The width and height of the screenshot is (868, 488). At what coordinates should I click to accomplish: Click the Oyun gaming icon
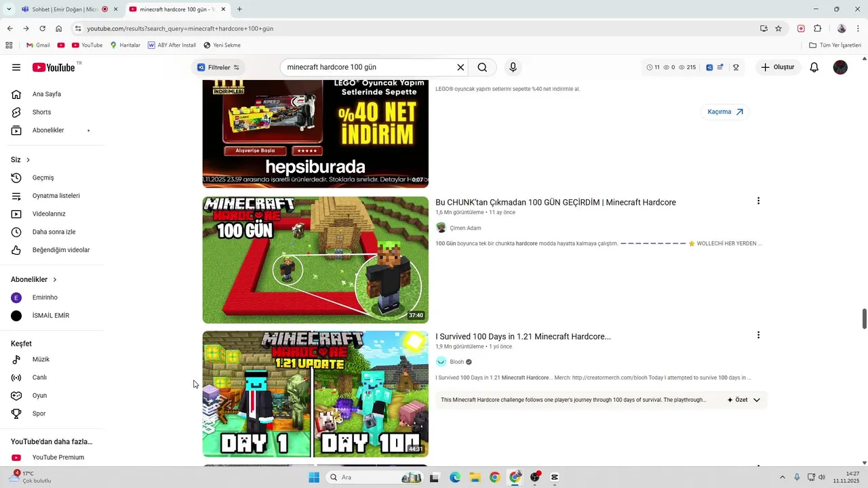click(17, 395)
